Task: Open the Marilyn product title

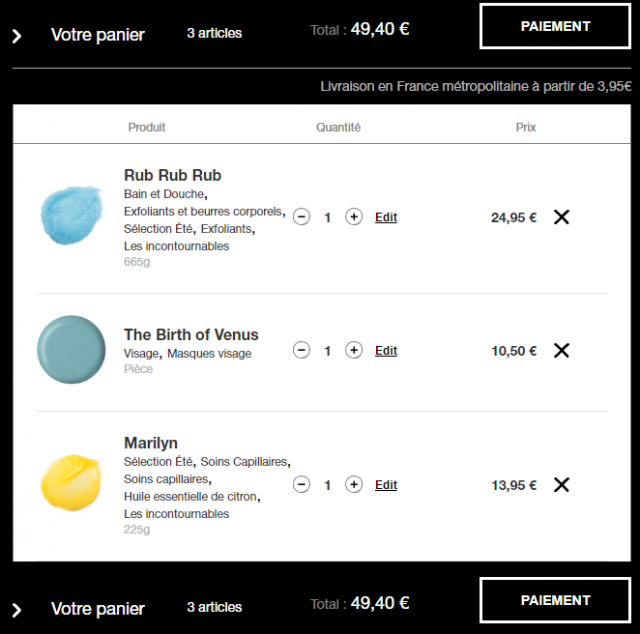Action: (151, 443)
